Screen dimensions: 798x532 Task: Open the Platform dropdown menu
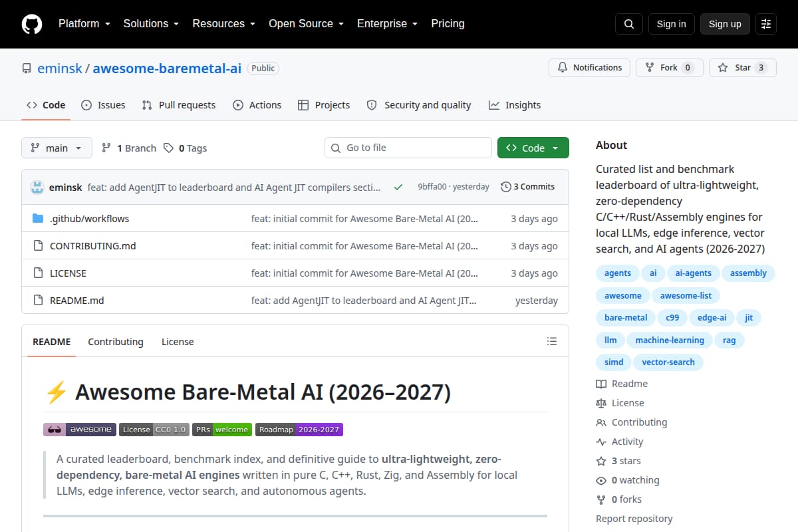pyautogui.click(x=84, y=24)
